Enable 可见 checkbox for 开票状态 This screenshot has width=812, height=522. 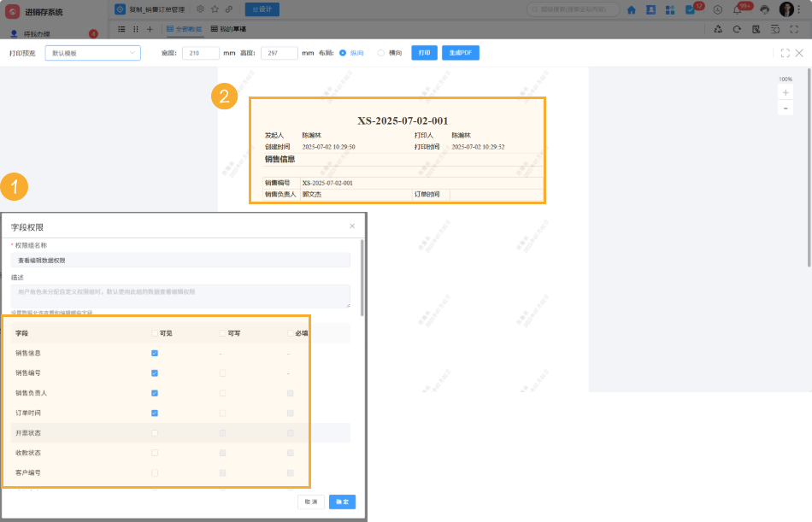click(x=155, y=433)
